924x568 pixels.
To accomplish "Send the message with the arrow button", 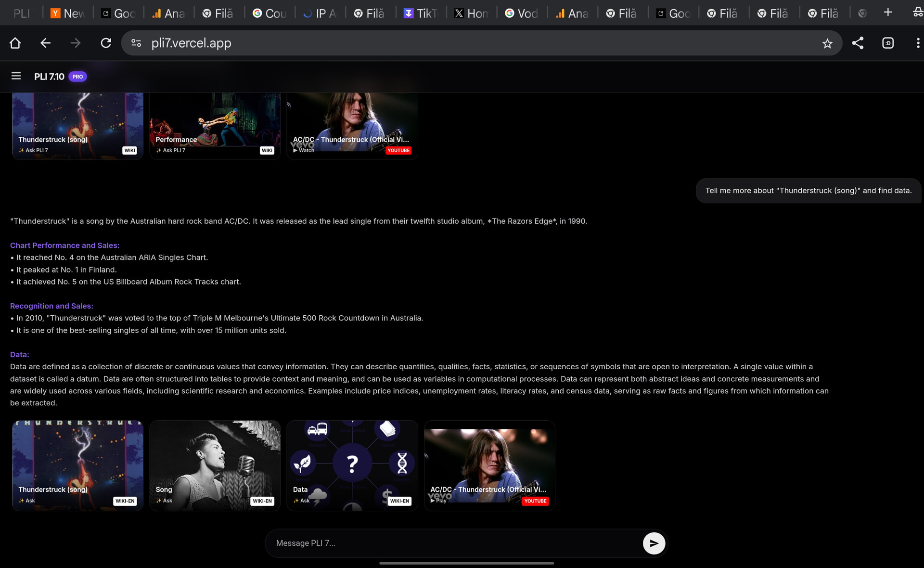I will pos(654,543).
